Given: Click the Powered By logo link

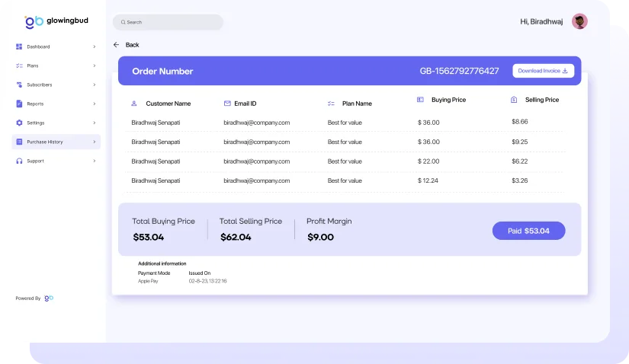Looking at the screenshot, I should point(49,298).
